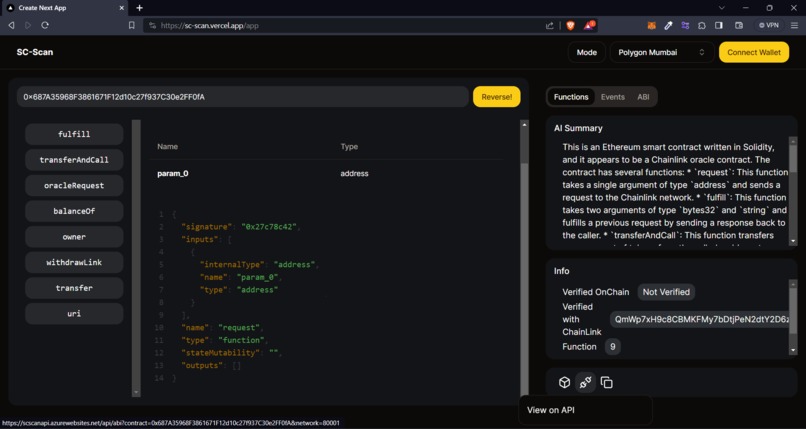Click the purple extension icon

(685, 25)
